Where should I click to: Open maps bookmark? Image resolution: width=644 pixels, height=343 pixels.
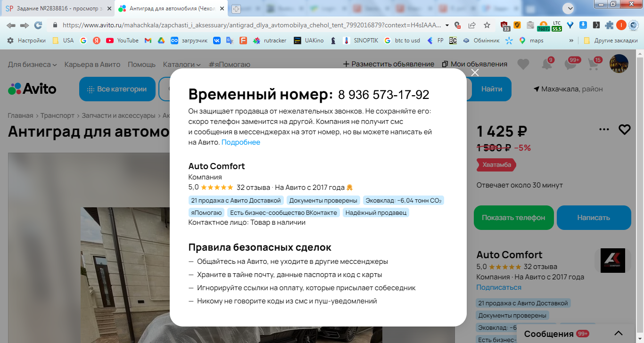click(x=531, y=41)
